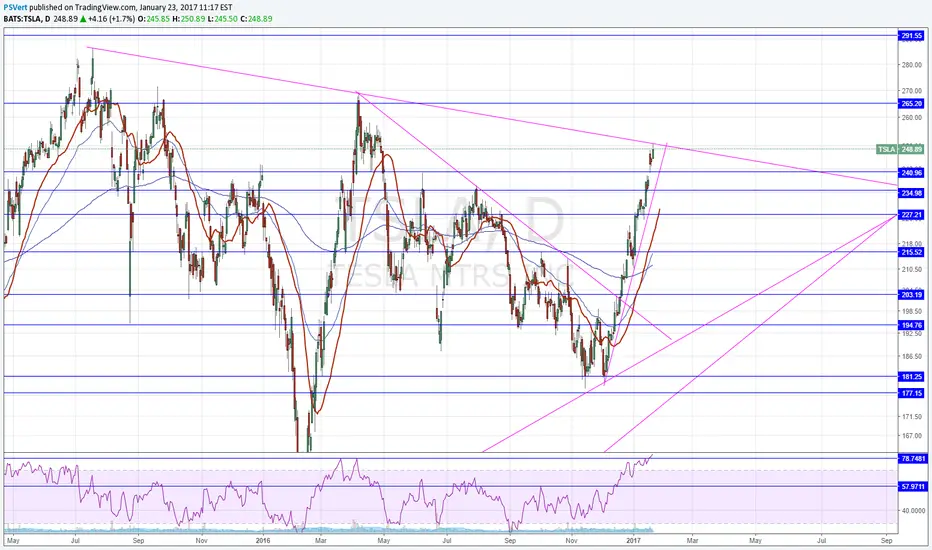Viewport: 932px width, 550px height.
Task: Click the 210.50 price axis value
Action: point(912,269)
